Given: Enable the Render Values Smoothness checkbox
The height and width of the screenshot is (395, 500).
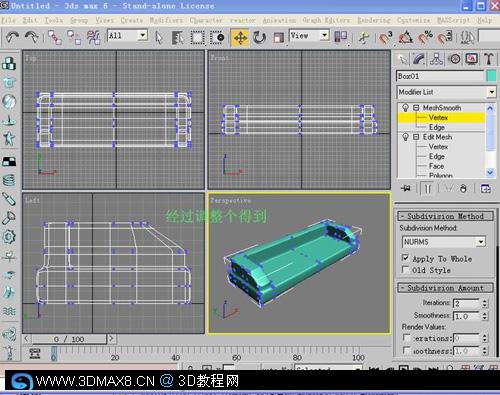Looking at the screenshot, I should pos(406,350).
